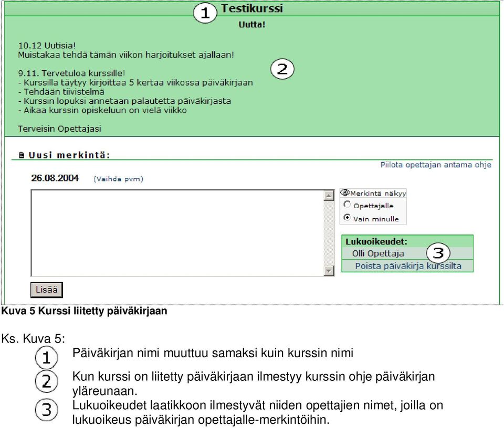The width and height of the screenshot is (504, 428).
Task: Select the Vain minulle radio button
Action: click(347, 217)
